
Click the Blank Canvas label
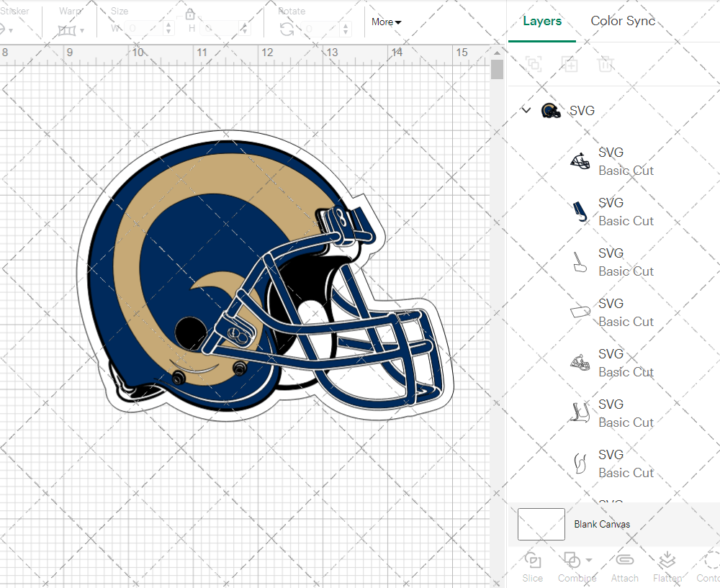point(602,524)
